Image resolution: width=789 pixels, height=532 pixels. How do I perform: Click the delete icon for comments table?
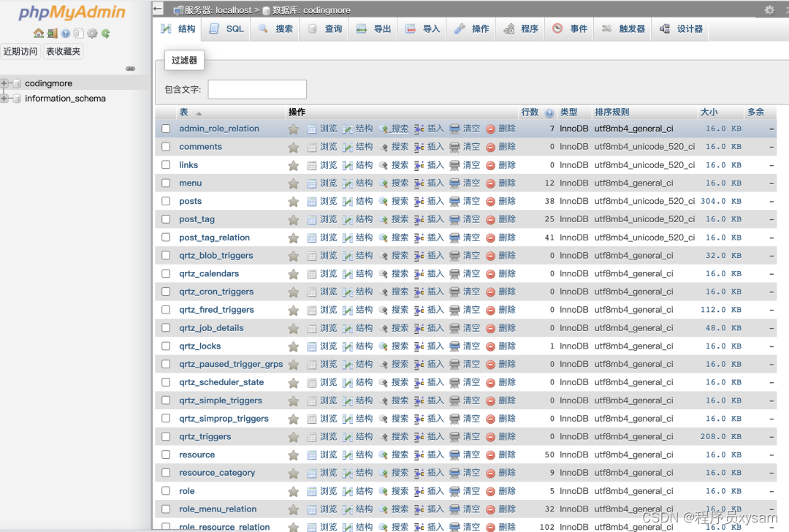coord(491,148)
